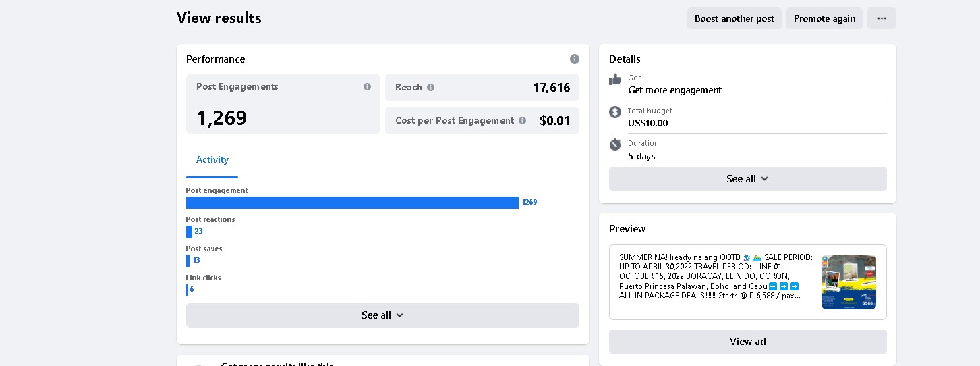Click the ad preview thumbnail image
980x366 pixels.
pos(848,282)
